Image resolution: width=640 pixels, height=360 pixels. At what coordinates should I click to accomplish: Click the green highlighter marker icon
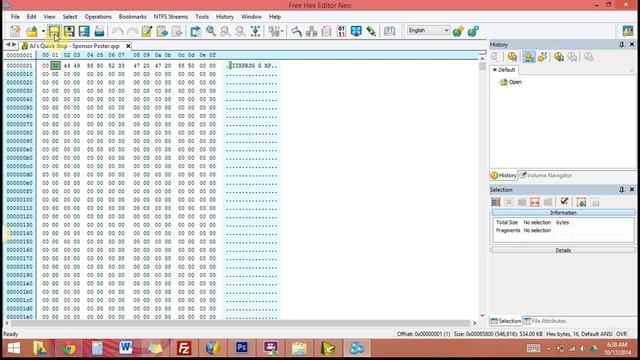[371, 31]
